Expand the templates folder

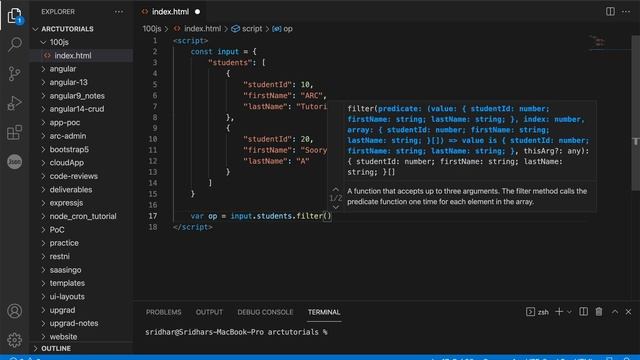(x=82, y=283)
